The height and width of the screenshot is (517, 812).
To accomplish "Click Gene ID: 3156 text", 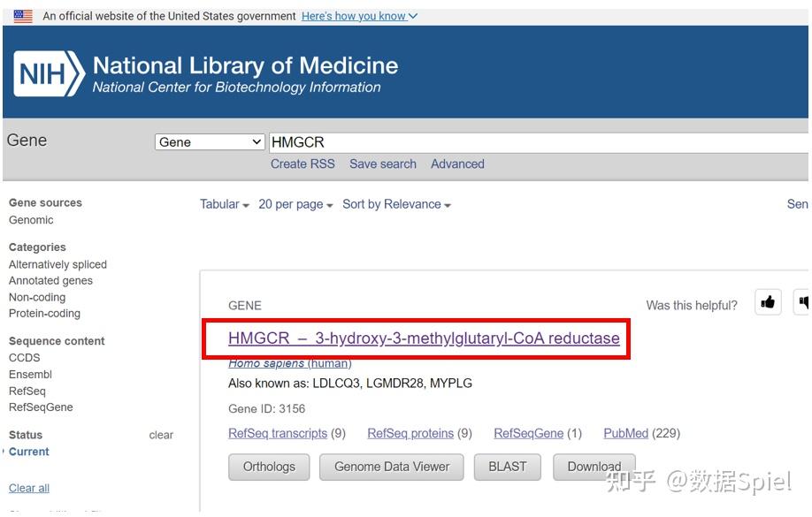I will click(267, 409).
